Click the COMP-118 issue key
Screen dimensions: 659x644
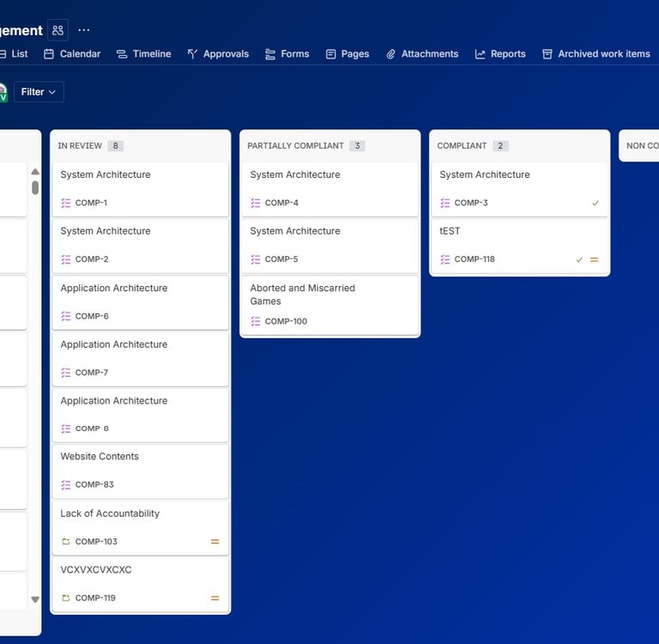[475, 259]
